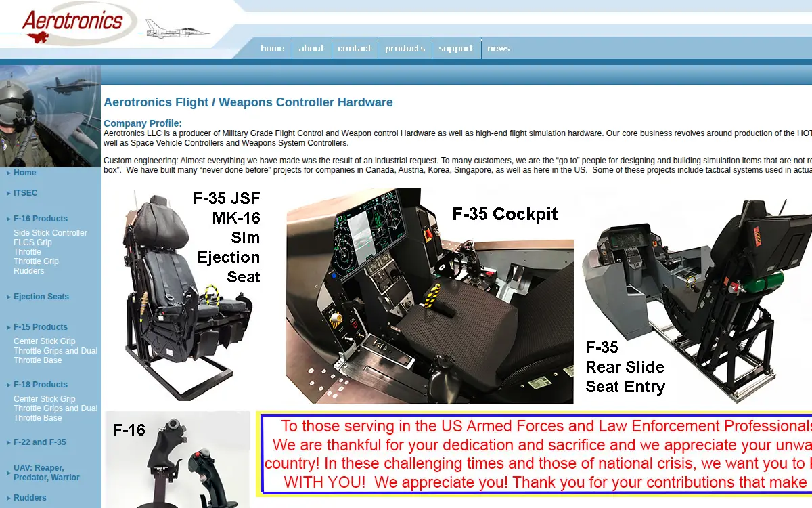Viewport: 812px width, 508px height.
Task: Click the F-16 jet line drawing in header
Action: tap(177, 28)
